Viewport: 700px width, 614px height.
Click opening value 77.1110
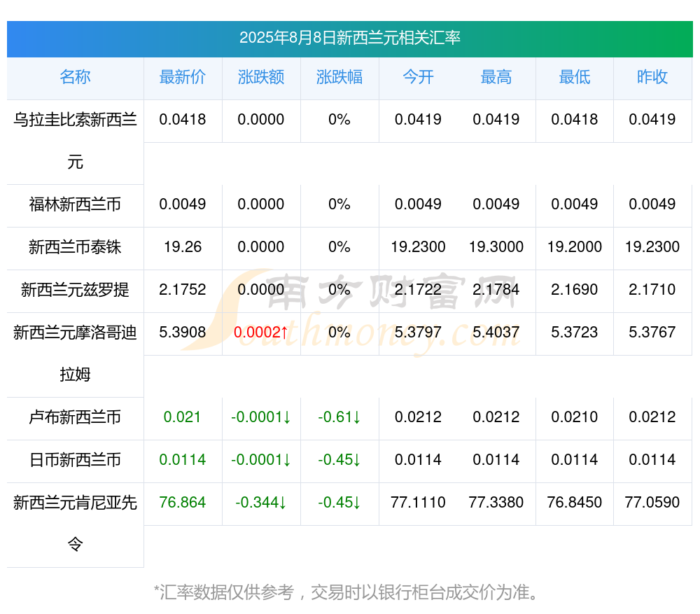point(418,502)
